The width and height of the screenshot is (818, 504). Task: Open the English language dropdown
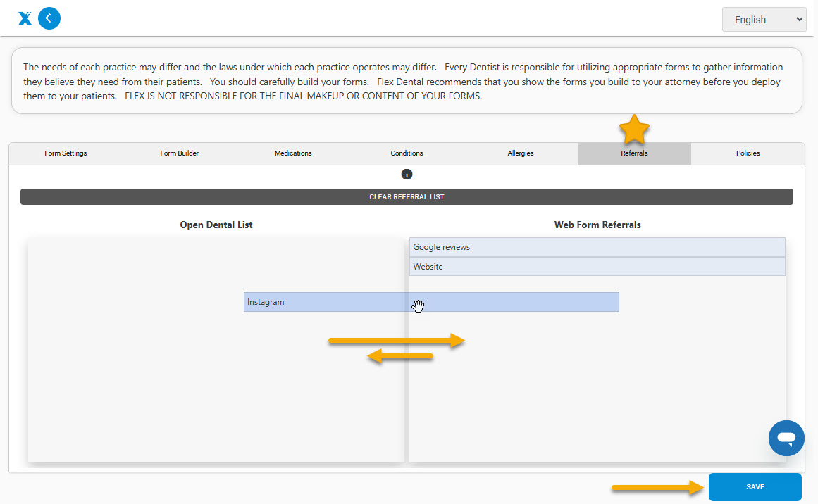(764, 20)
